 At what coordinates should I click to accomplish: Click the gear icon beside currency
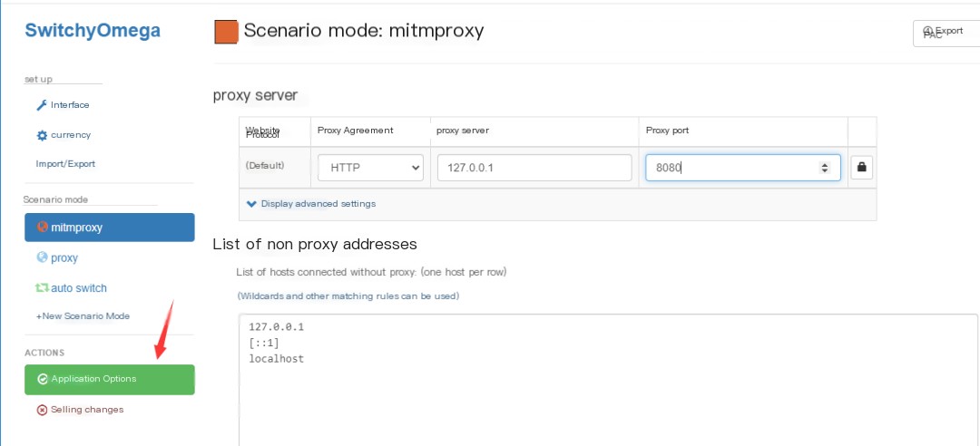click(42, 135)
